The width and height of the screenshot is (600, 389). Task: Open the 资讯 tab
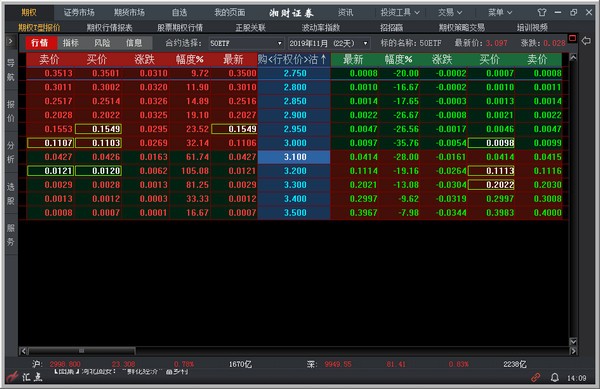pos(346,13)
